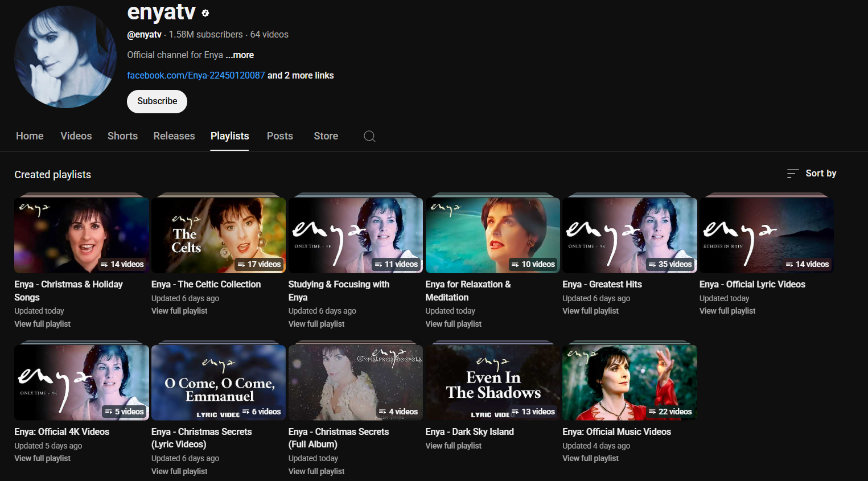Show the 'and 2 more links' list
Image resolution: width=868 pixels, height=481 pixels.
point(301,76)
